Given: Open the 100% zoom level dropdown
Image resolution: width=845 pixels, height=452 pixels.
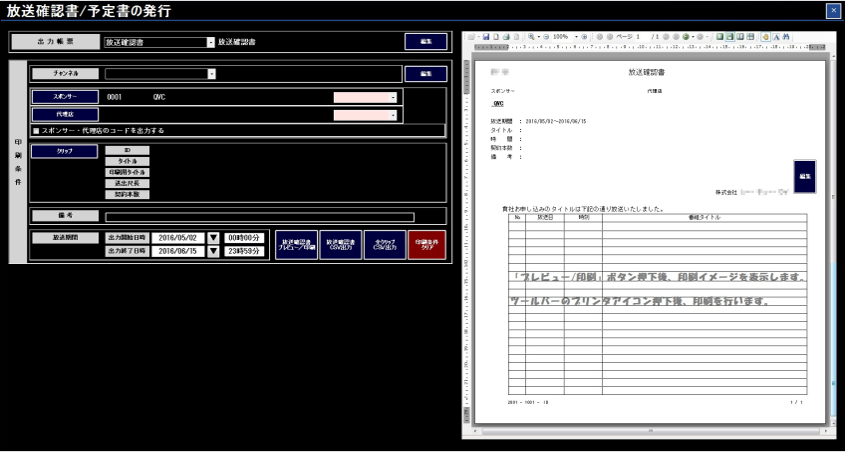Looking at the screenshot, I should pyautogui.click(x=576, y=37).
